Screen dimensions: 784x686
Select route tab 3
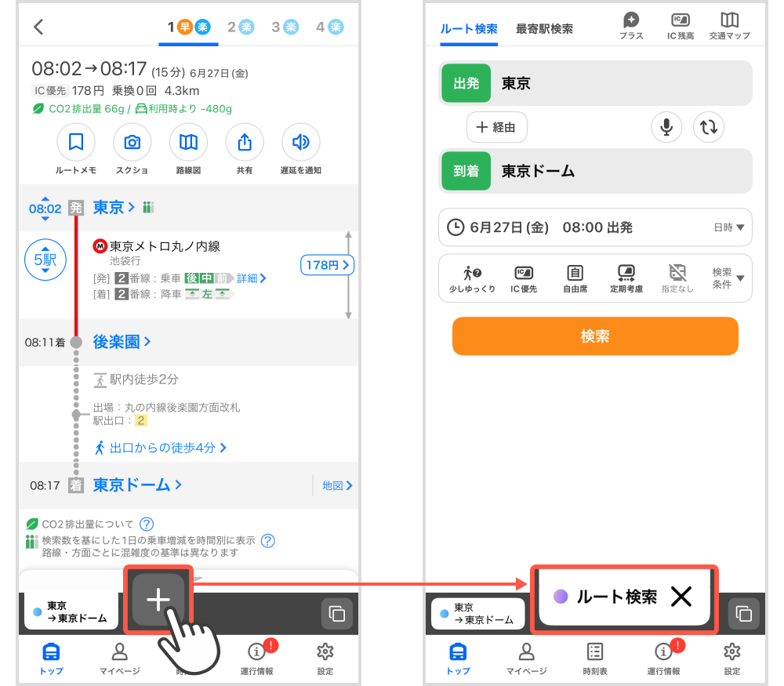point(285,27)
